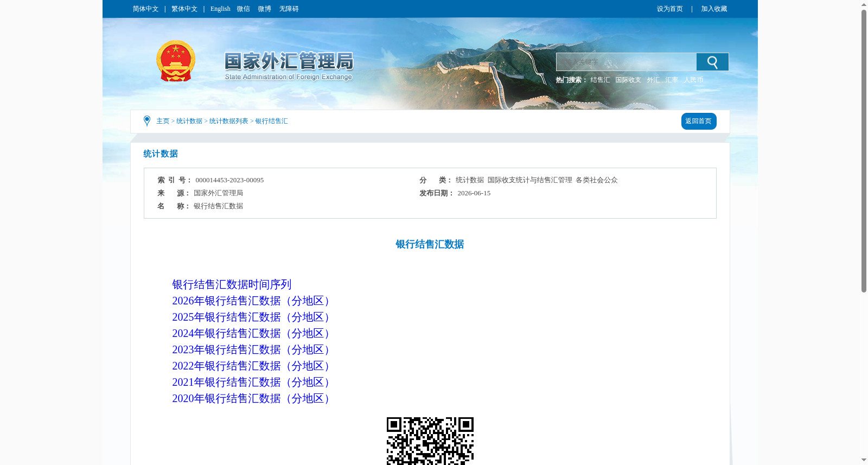Click the national emblem logo

coord(176,61)
